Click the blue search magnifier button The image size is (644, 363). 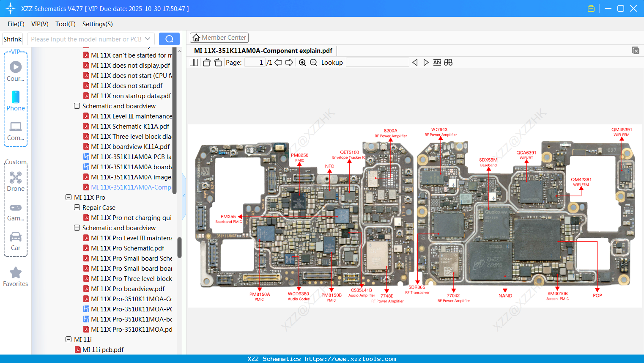tap(169, 38)
